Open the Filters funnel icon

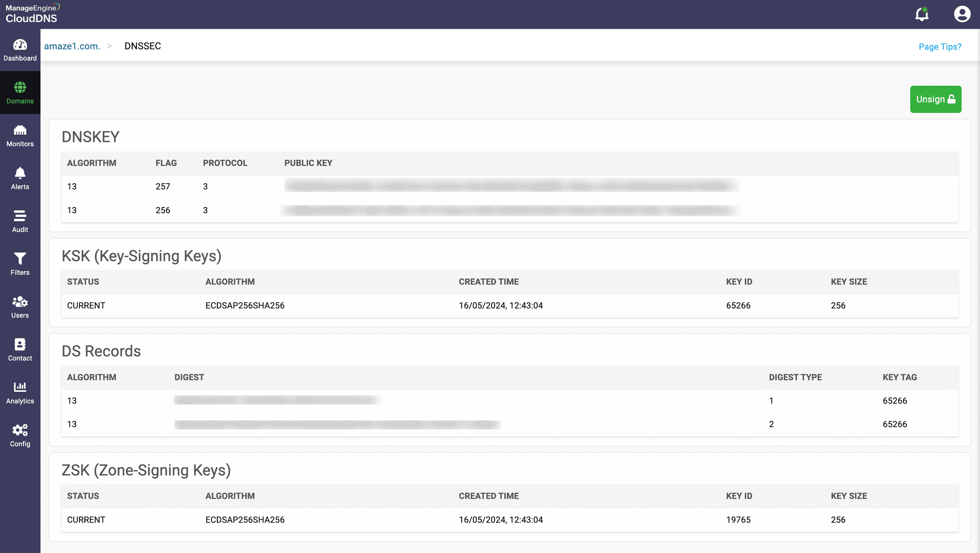(x=20, y=259)
